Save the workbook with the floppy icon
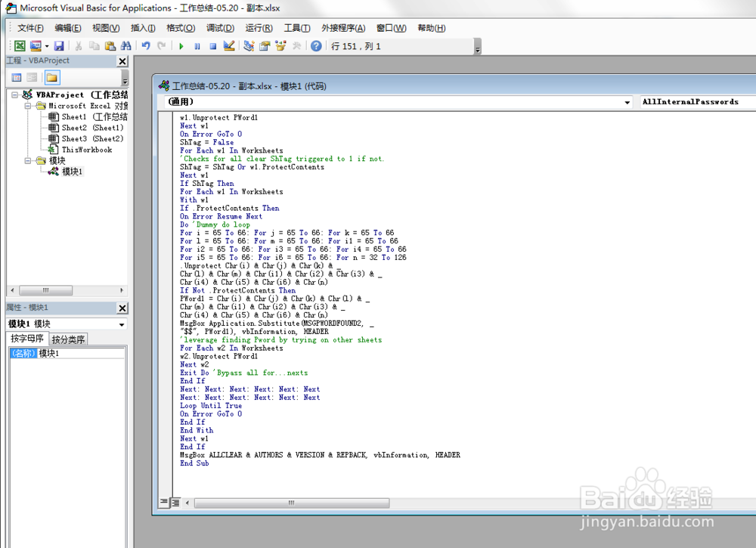The height and width of the screenshot is (548, 756). click(x=59, y=46)
